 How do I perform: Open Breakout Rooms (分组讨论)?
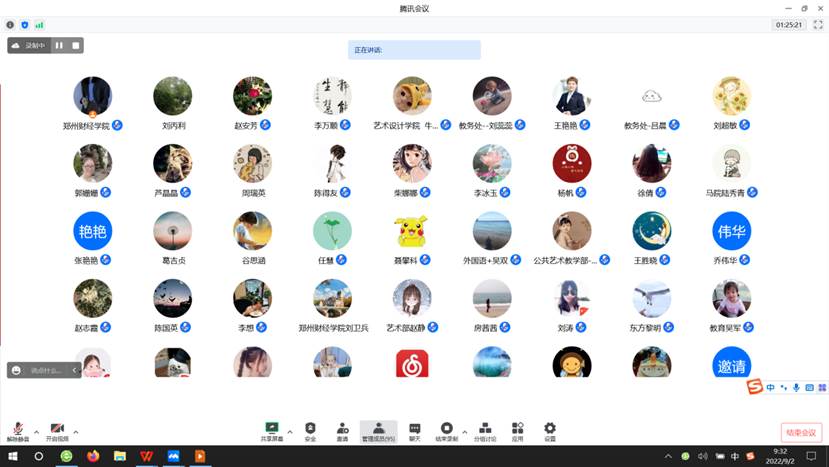484,429
